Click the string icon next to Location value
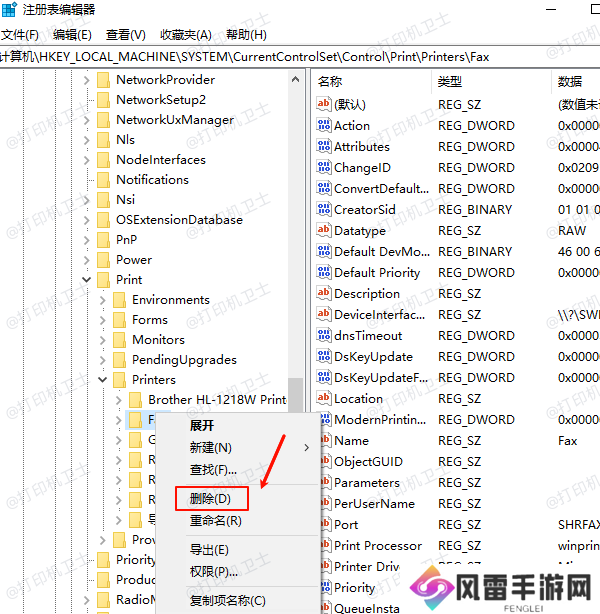The image size is (600, 614). point(323,399)
